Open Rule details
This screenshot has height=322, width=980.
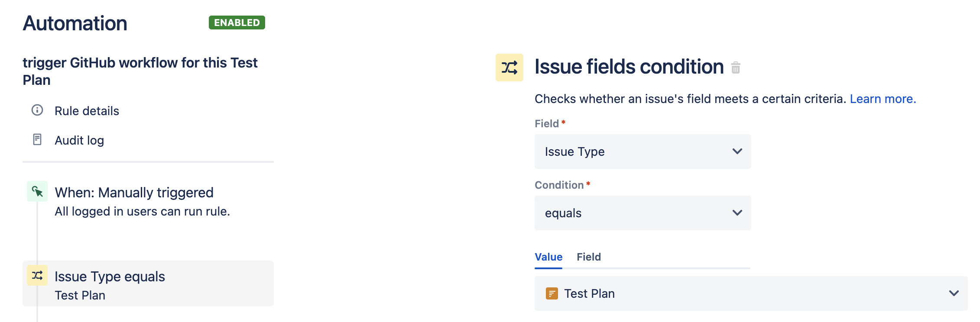87,111
